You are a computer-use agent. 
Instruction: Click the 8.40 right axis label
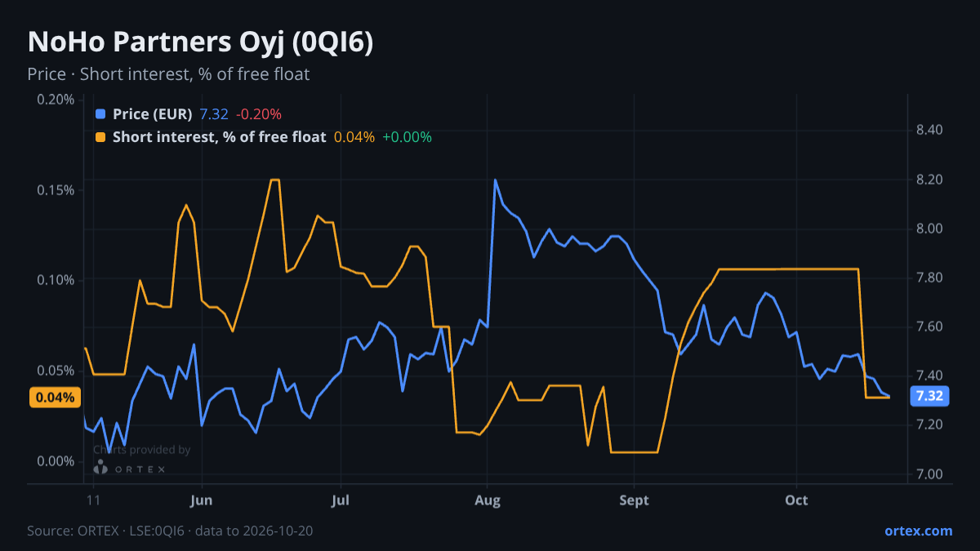[930, 131]
